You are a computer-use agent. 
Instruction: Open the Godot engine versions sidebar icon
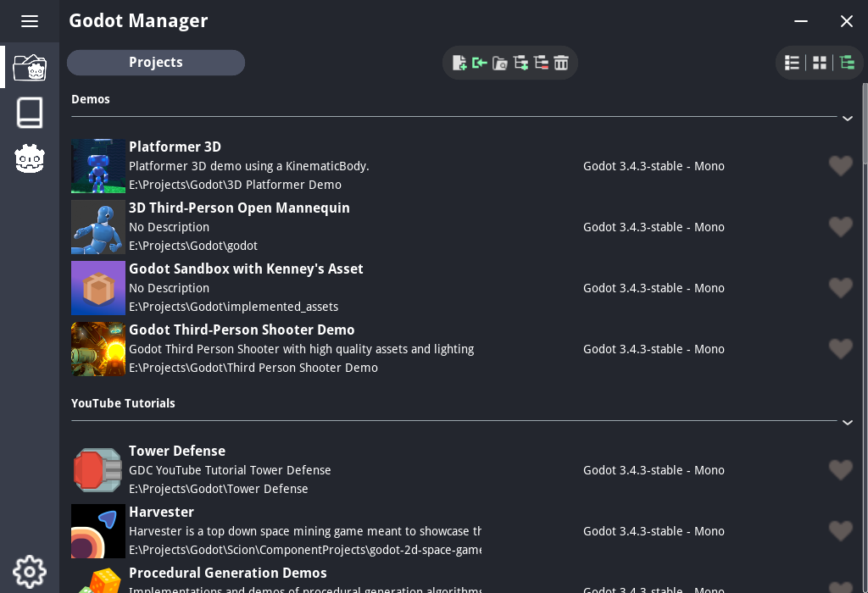(30, 158)
